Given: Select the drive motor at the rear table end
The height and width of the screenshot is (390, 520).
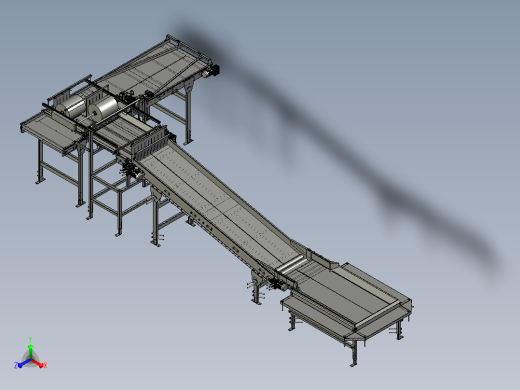Looking at the screenshot, I should pos(211,71).
